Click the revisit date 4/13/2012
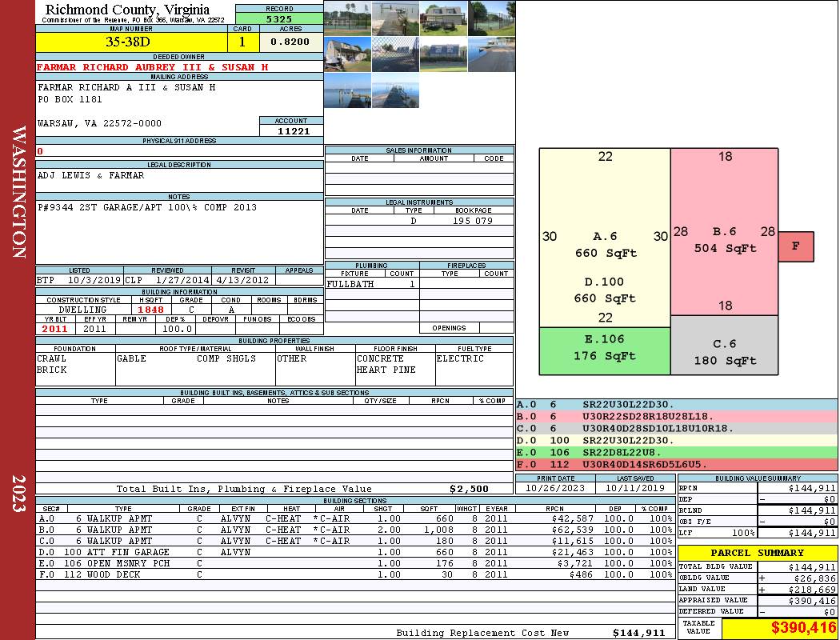 (x=242, y=279)
